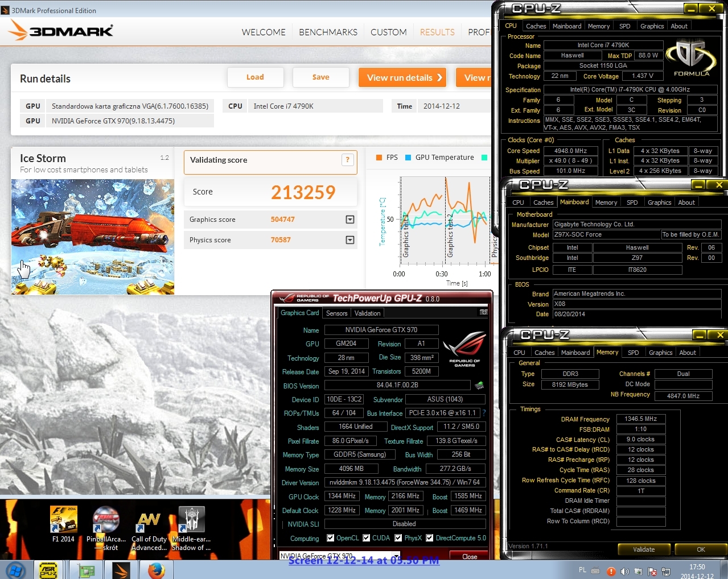The height and width of the screenshot is (579, 728).
Task: Open the GPU selector dropdown in GPU-Z
Action: [x=340, y=556]
